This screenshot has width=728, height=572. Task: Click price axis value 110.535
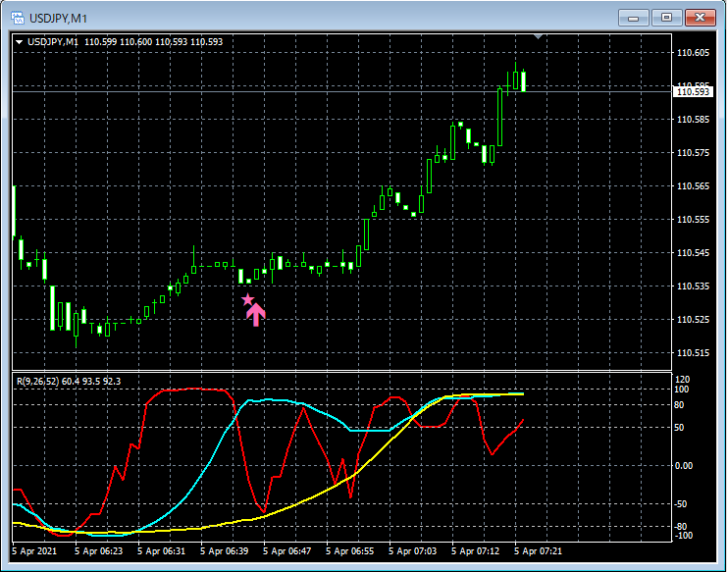click(x=694, y=286)
